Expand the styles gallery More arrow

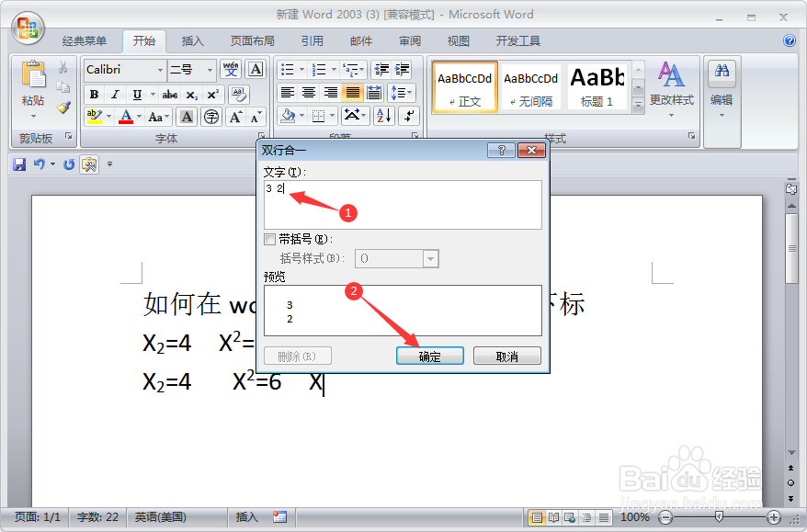[638, 105]
